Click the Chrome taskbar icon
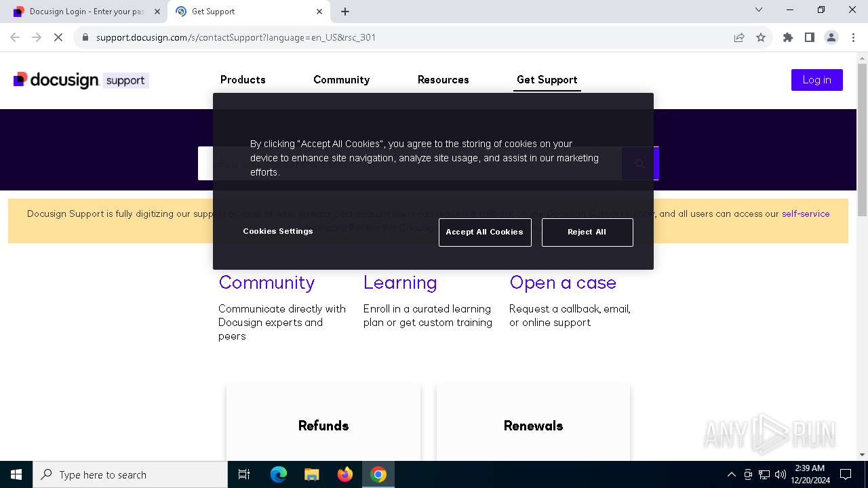868x488 pixels. (378, 474)
